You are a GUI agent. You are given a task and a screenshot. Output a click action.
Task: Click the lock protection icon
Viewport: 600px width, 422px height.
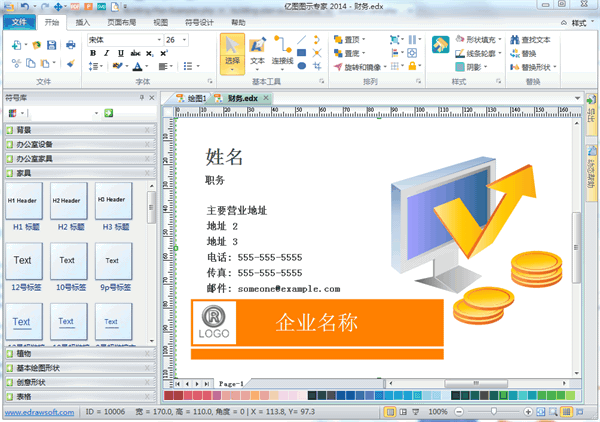pyautogui.click(x=412, y=66)
